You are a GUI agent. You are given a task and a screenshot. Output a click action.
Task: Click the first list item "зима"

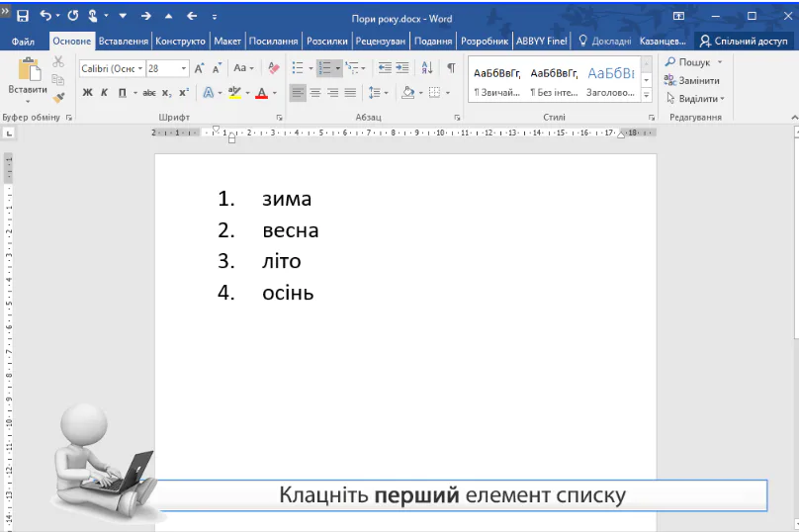pos(287,199)
